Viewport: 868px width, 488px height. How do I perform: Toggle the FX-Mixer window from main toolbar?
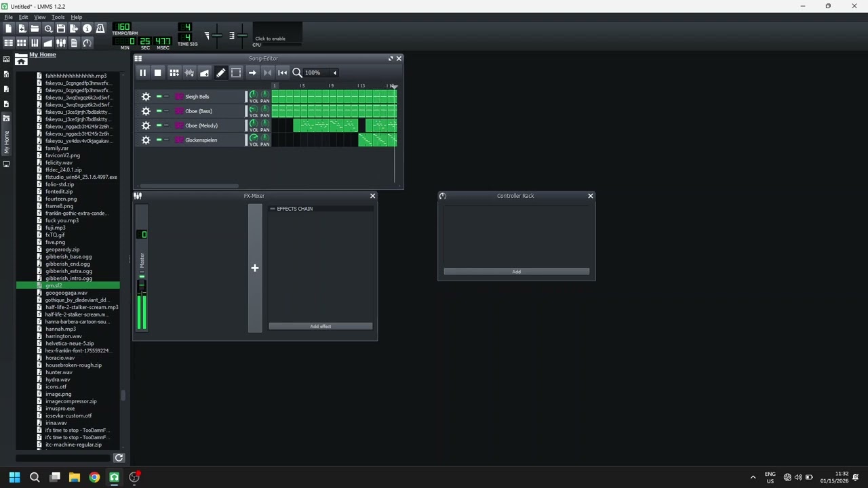coord(61,43)
